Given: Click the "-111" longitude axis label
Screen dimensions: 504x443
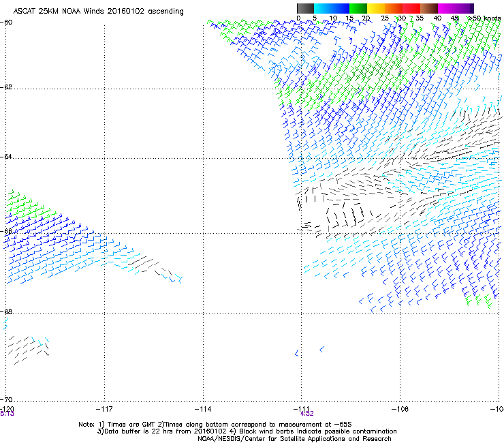Looking at the screenshot, I should (302, 409).
